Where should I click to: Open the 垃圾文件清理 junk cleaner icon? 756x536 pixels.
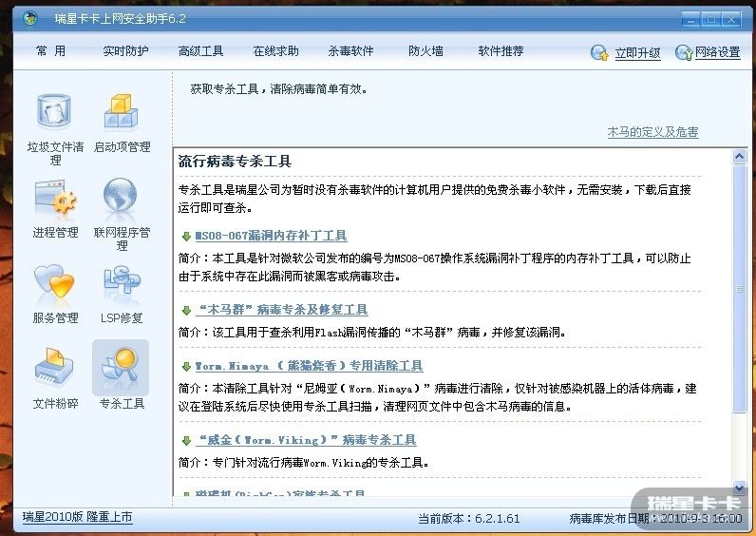point(54,111)
